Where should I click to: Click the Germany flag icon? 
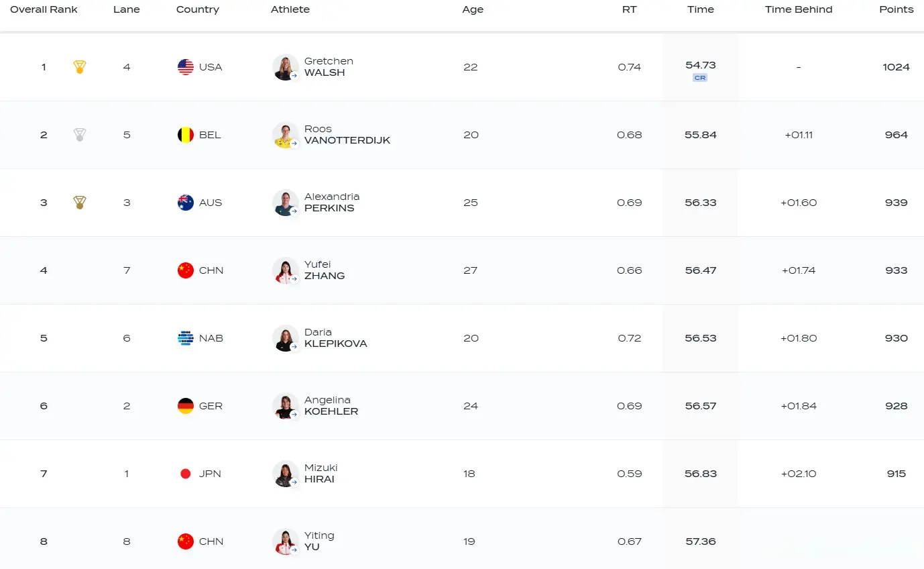click(186, 406)
